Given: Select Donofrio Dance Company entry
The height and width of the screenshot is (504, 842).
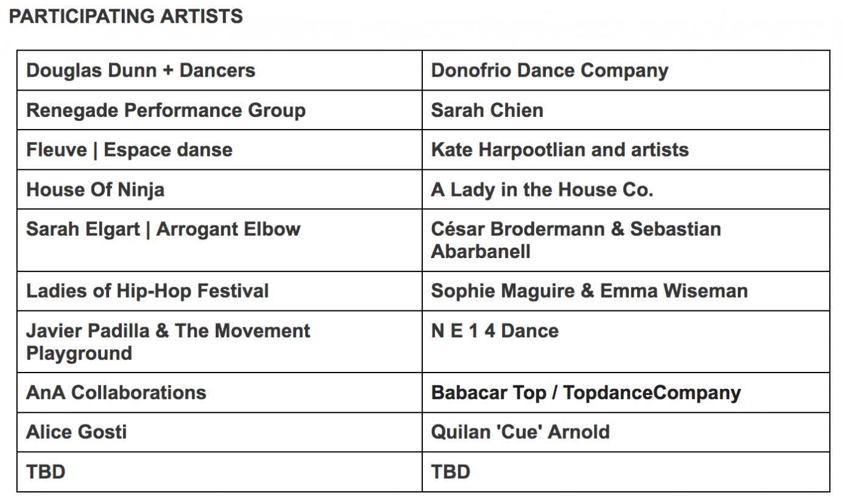Looking at the screenshot, I should (x=626, y=71).
